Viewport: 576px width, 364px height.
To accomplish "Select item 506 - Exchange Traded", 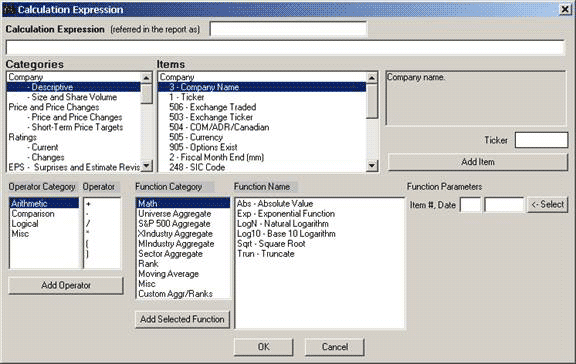I will [262, 107].
